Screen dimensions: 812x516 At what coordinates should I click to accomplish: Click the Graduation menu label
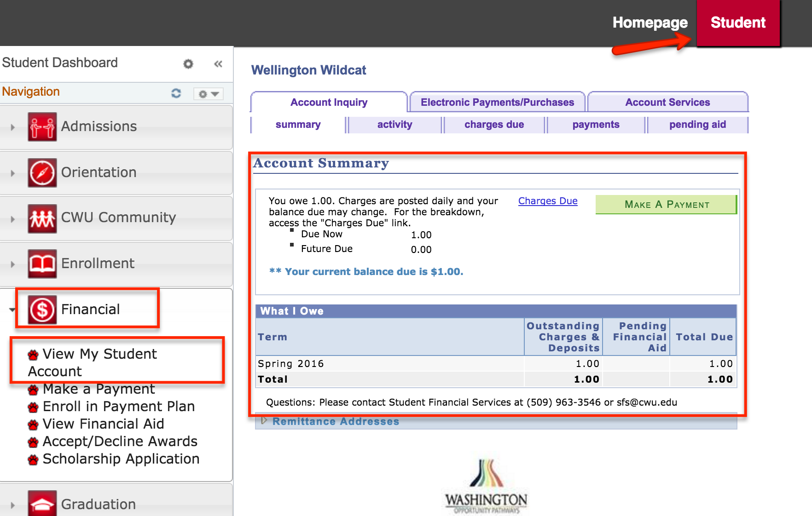(99, 505)
